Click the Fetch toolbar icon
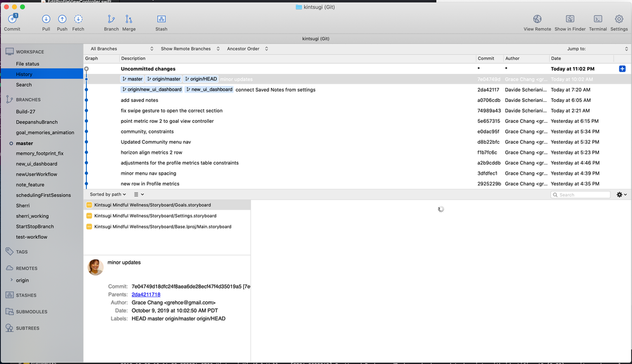Screen dimensions: 632x364 coord(78,19)
